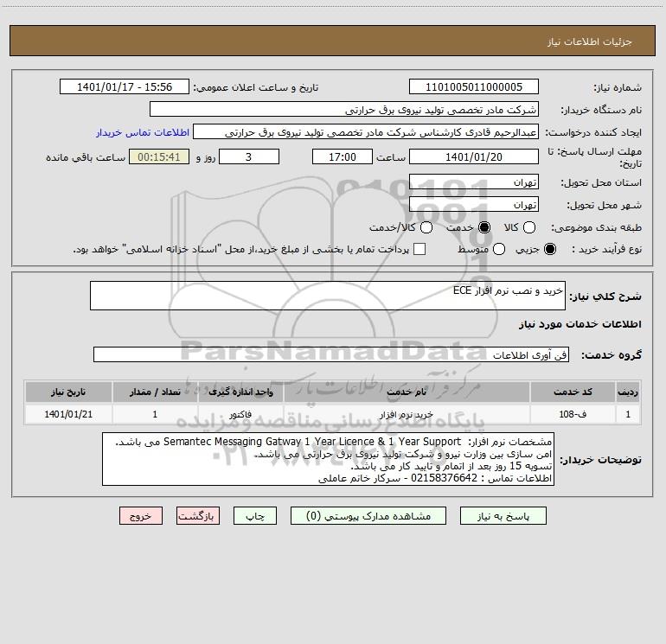Select the کالا radio button
Viewport: 666px width, 644px height.
[529, 227]
